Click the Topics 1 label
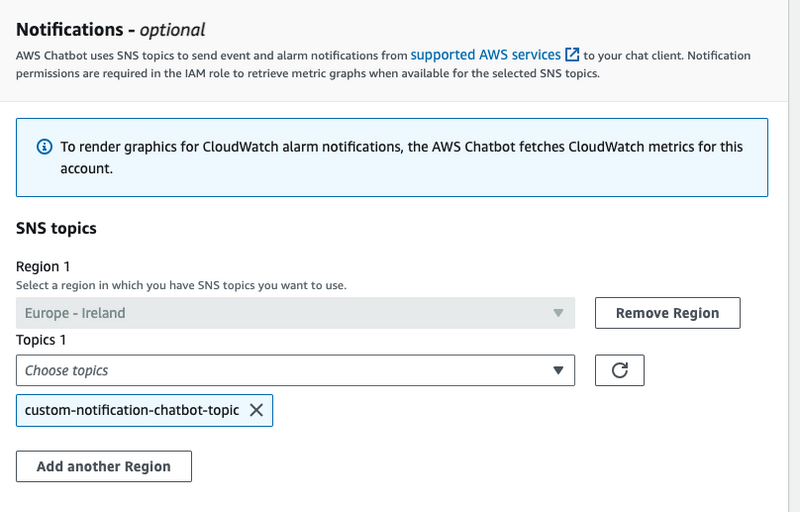Screen dimensions: 800x512 click(41, 340)
